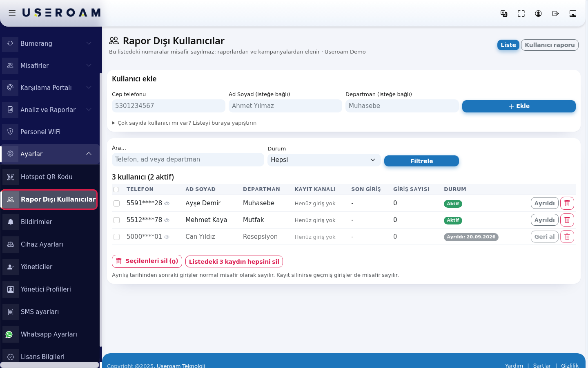Click the logout icon
Screen dimensions: 588x368
555,13
